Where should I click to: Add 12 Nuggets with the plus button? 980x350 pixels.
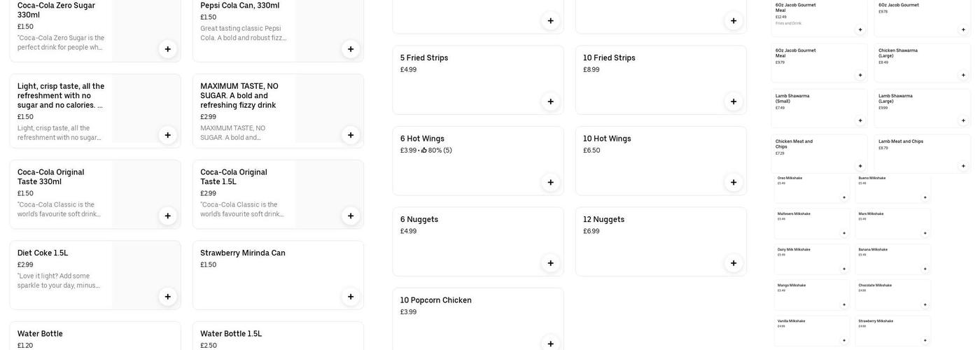pyautogui.click(x=734, y=263)
